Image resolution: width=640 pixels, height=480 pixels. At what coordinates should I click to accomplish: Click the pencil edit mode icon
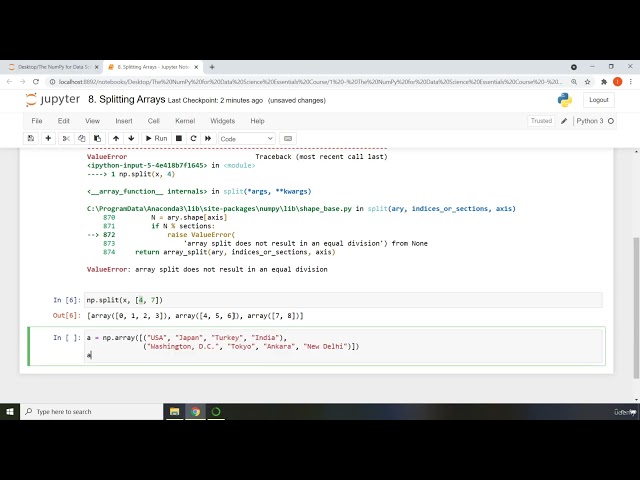click(x=564, y=121)
